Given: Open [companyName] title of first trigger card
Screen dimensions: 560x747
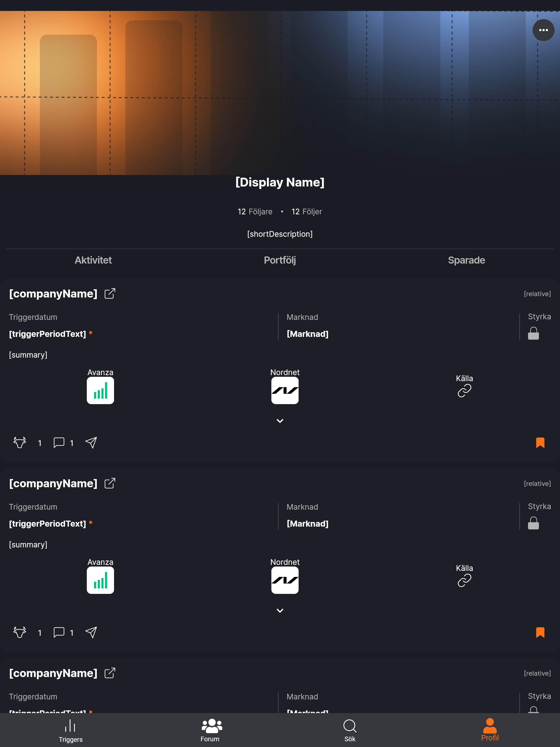Looking at the screenshot, I should click(x=53, y=293).
